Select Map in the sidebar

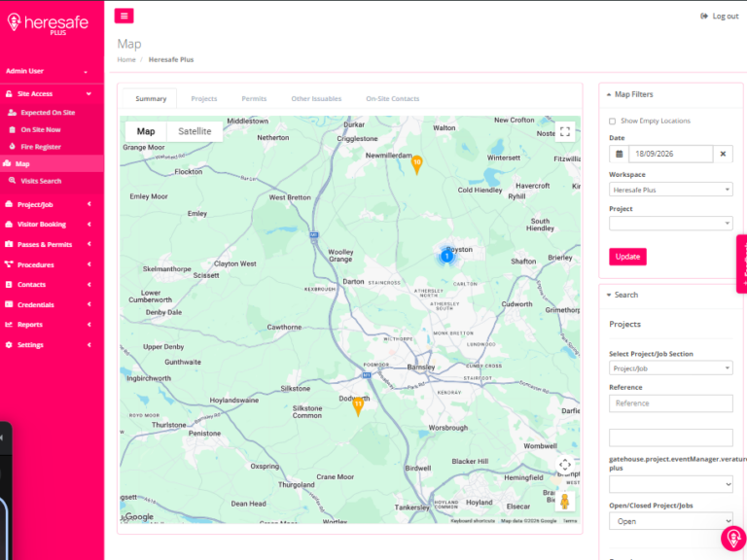pyautogui.click(x=52, y=163)
